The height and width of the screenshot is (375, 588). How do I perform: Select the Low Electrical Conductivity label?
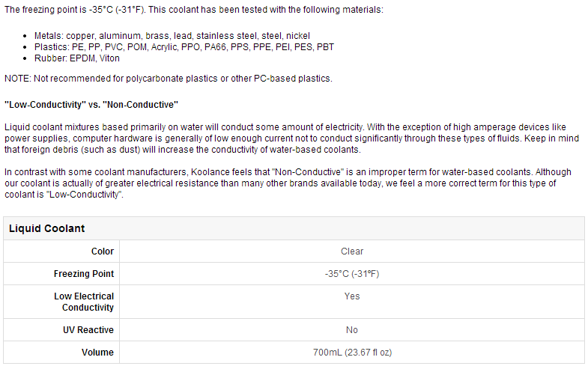[84, 302]
